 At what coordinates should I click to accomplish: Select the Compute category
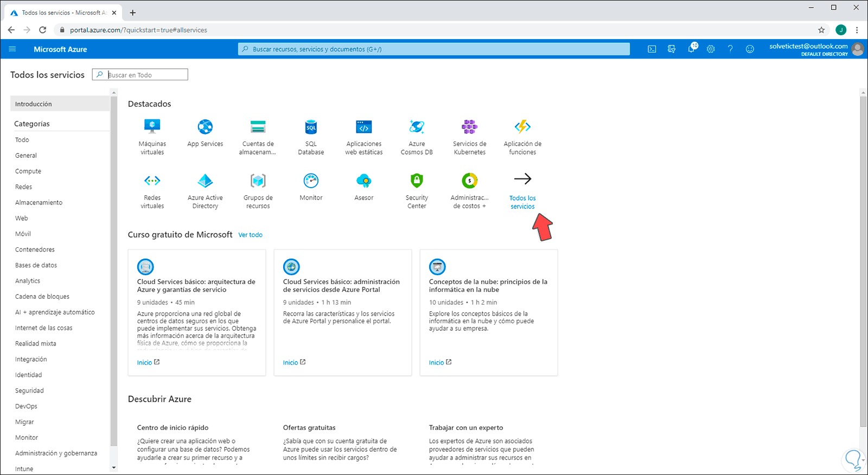(x=28, y=171)
